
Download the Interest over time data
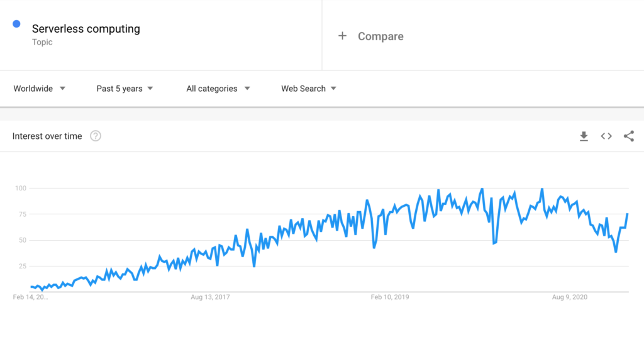coord(584,136)
